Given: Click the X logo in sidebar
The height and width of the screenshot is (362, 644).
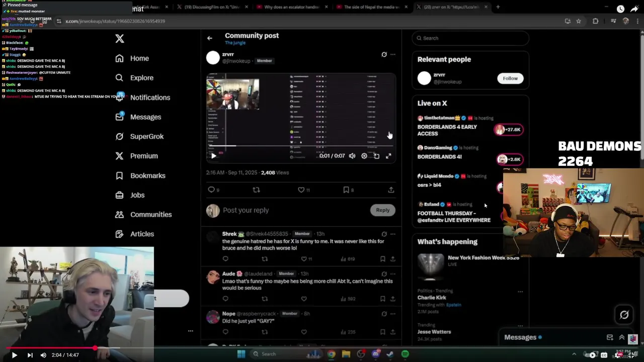Looking at the screenshot, I should pyautogui.click(x=120, y=39).
